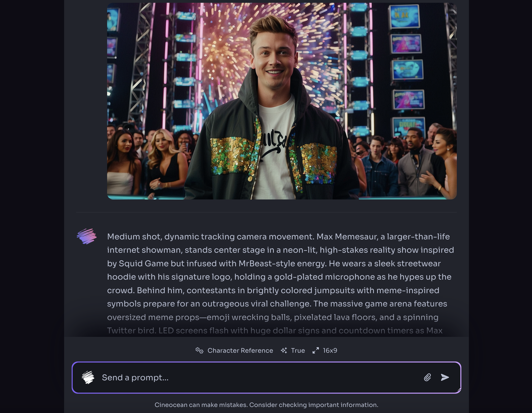
Task: Click the purple Cineocean avatar beside the message
Action: pos(86,236)
